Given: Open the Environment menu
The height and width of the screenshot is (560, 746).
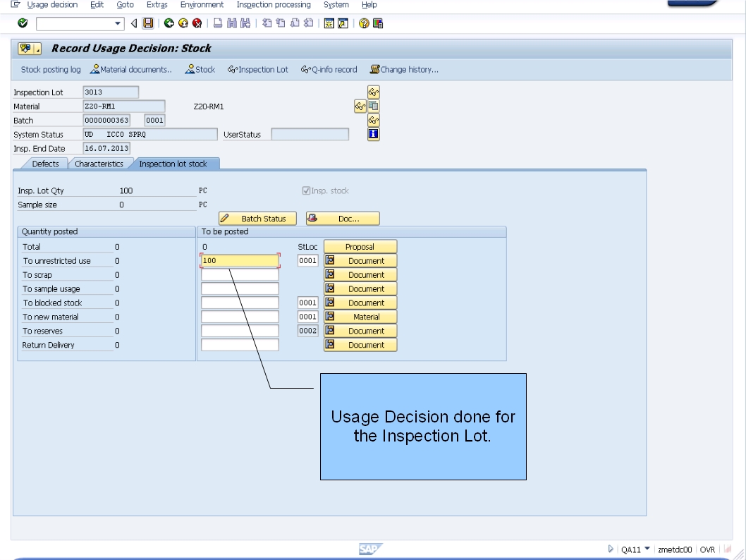Looking at the screenshot, I should click(x=202, y=5).
